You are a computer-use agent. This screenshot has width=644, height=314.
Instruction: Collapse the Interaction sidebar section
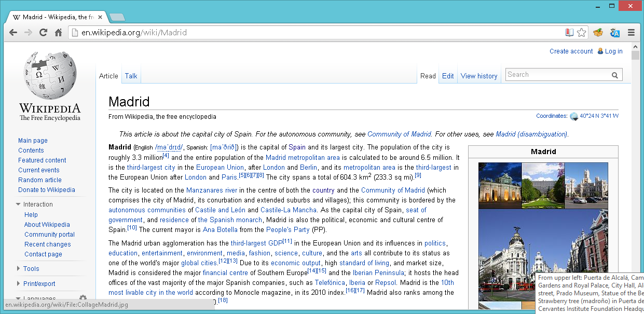pos(34,204)
